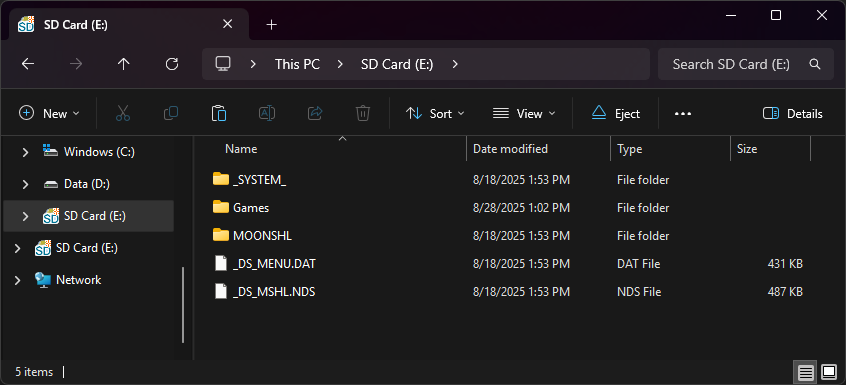Click the _DS_MSHL.NDS file icon

221,291
